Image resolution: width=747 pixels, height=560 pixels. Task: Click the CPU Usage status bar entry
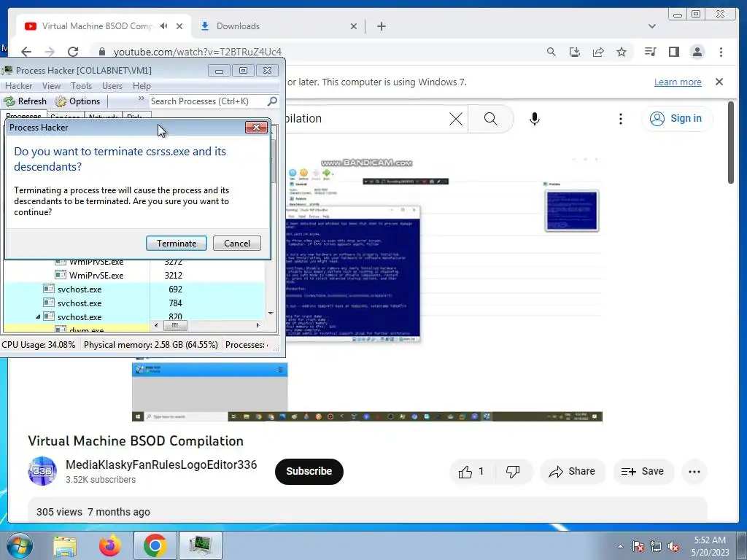coord(39,345)
